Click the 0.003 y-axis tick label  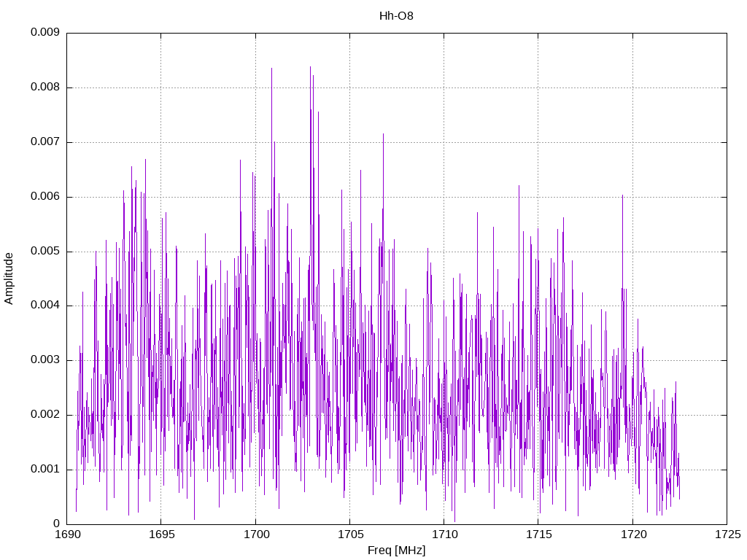(x=45, y=360)
